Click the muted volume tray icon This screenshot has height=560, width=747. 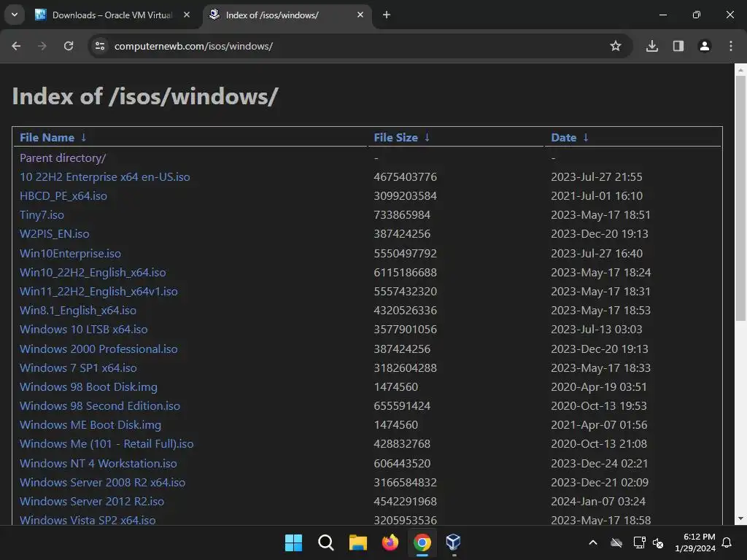pyautogui.click(x=659, y=542)
